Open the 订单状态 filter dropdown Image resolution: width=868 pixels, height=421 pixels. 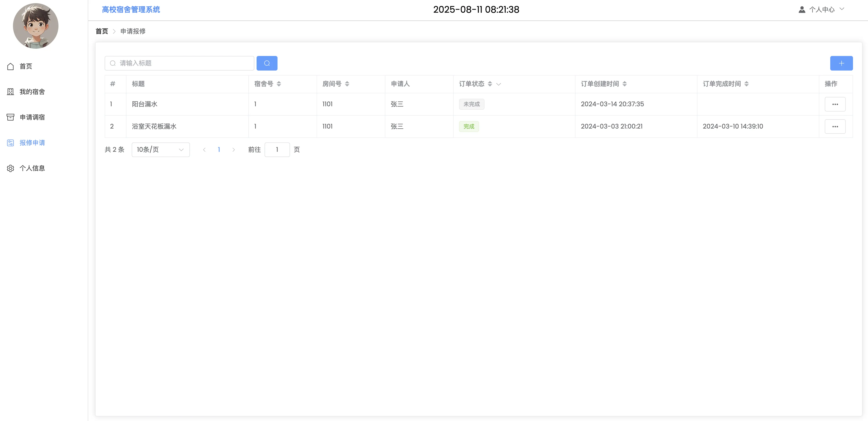click(x=499, y=84)
